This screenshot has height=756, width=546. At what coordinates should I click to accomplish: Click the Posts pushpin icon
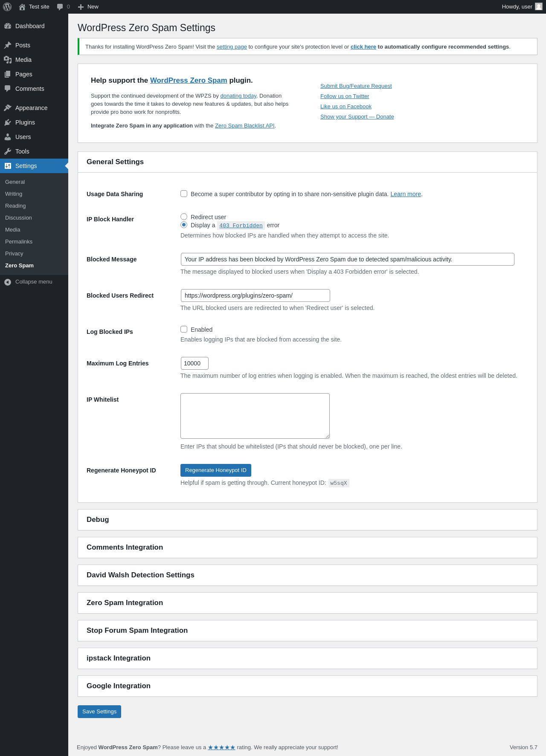(x=8, y=45)
